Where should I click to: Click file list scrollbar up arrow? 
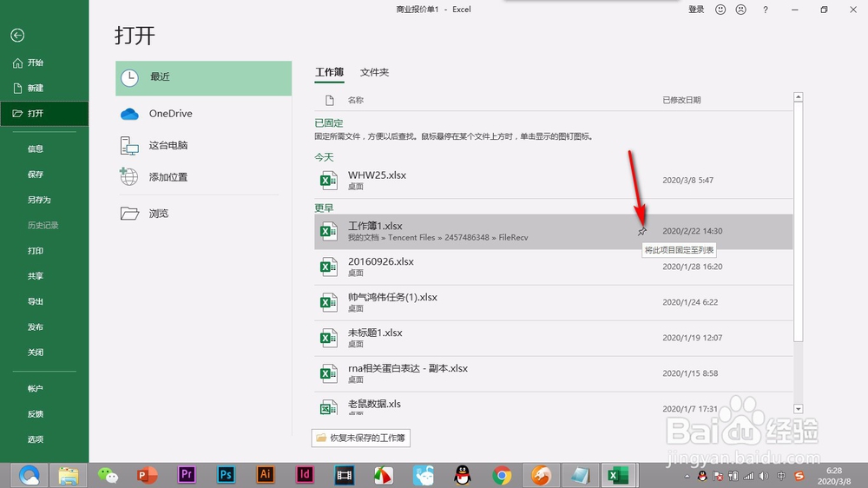[799, 97]
